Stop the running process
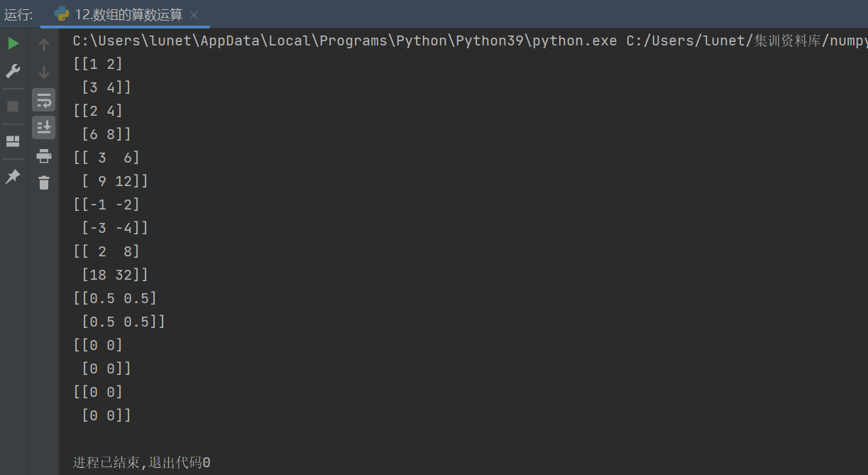Viewport: 868px width, 475px height. (x=13, y=107)
